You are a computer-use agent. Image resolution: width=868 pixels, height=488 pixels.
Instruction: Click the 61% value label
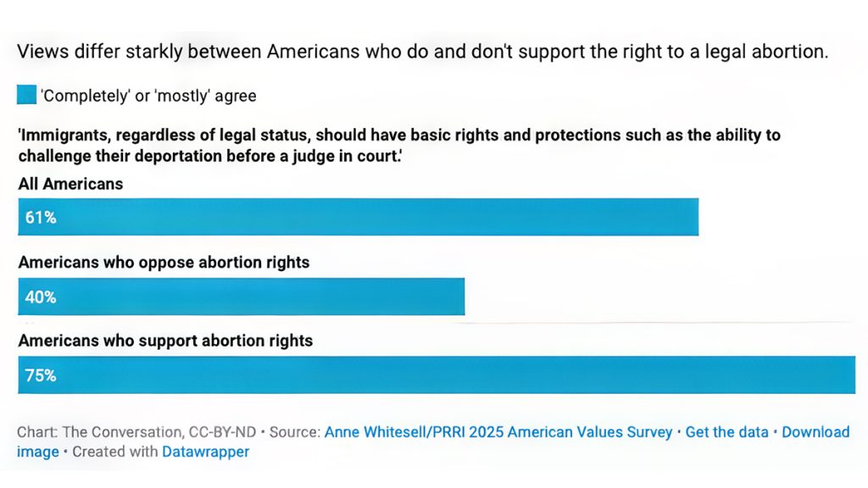click(x=41, y=218)
